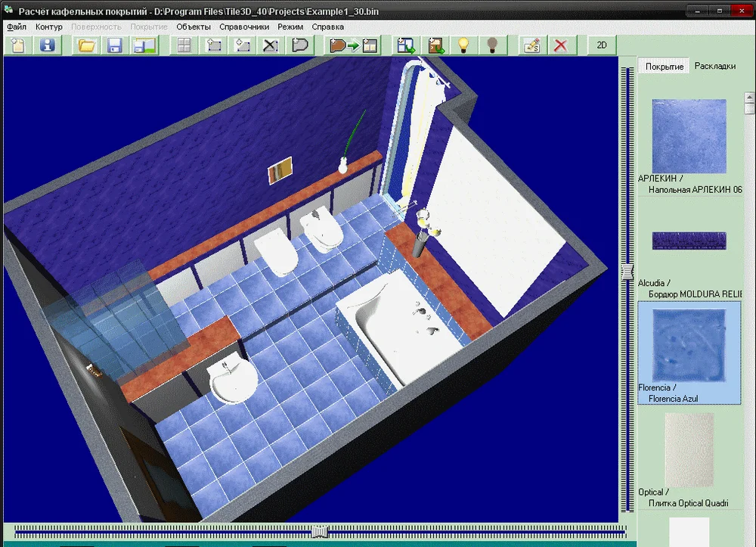The height and width of the screenshot is (547, 756).
Task: Click the crossed-out rectangle icon
Action: [271, 45]
